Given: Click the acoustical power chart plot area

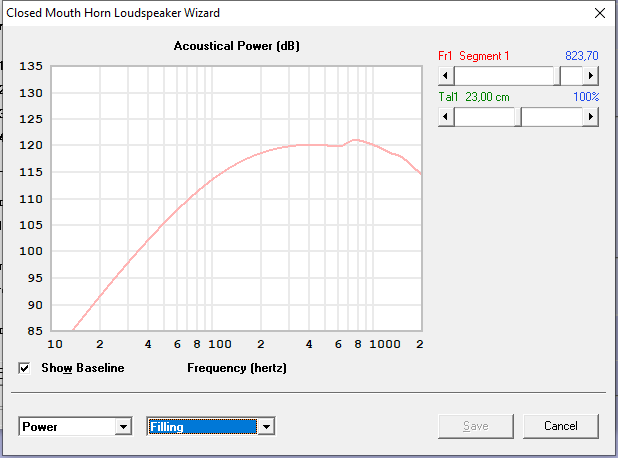Looking at the screenshot, I should pos(236,199).
